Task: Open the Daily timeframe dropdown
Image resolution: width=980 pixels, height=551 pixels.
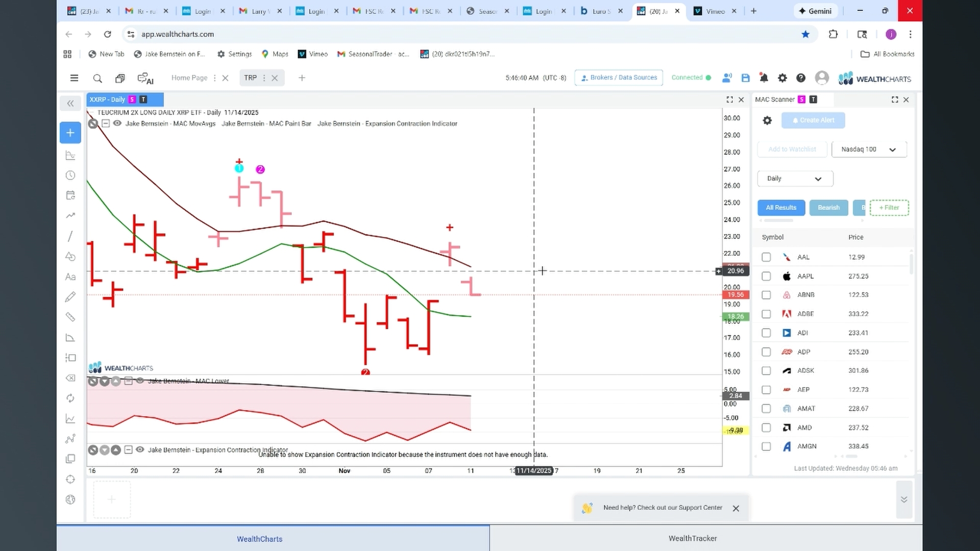Action: (x=795, y=179)
